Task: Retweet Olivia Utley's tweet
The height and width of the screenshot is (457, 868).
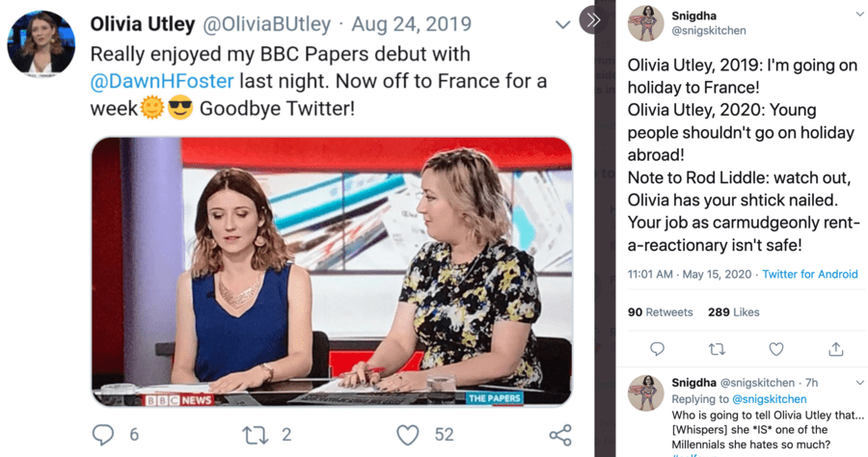Action: (x=256, y=435)
